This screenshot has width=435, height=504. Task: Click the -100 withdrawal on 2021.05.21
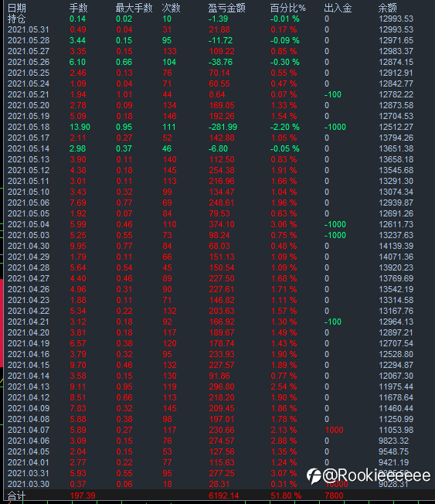click(333, 95)
